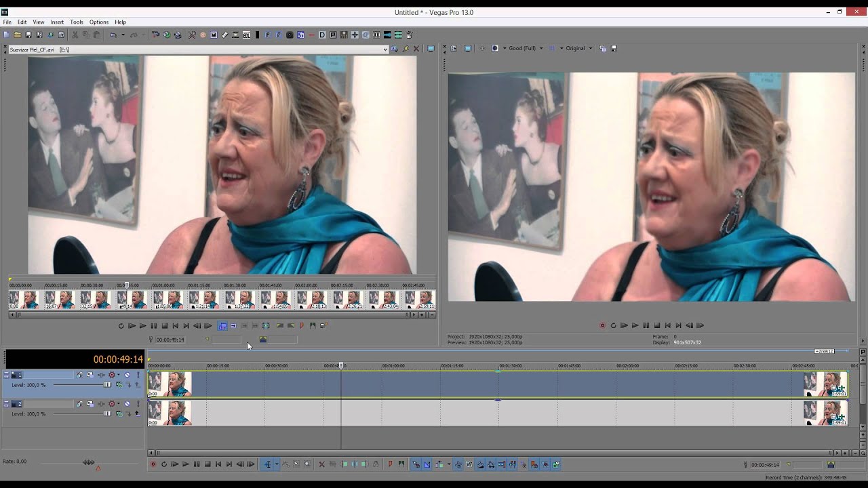This screenshot has height=488, width=868.
Task: Minimize track 2 height button
Action: tap(7, 402)
